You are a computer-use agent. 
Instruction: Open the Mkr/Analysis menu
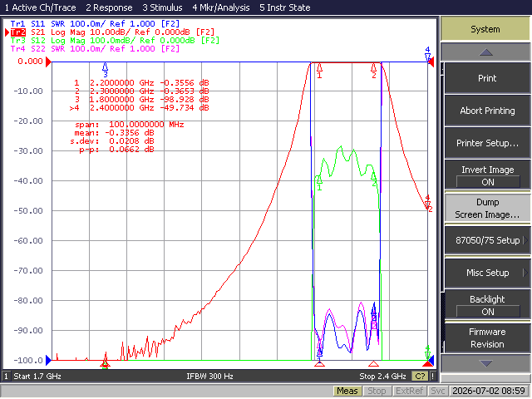[x=221, y=7]
